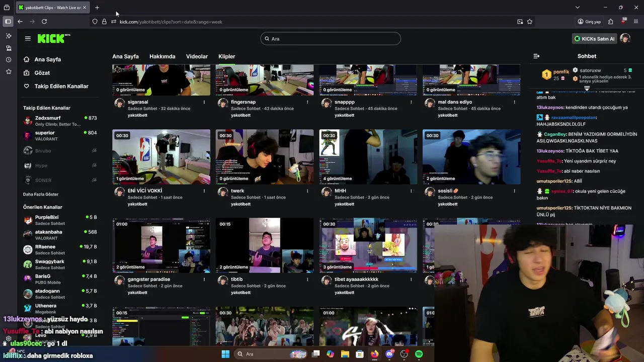Viewport: 644px width, 362px height.
Task: Open options menu for sosisli clip
Action: [x=514, y=191]
